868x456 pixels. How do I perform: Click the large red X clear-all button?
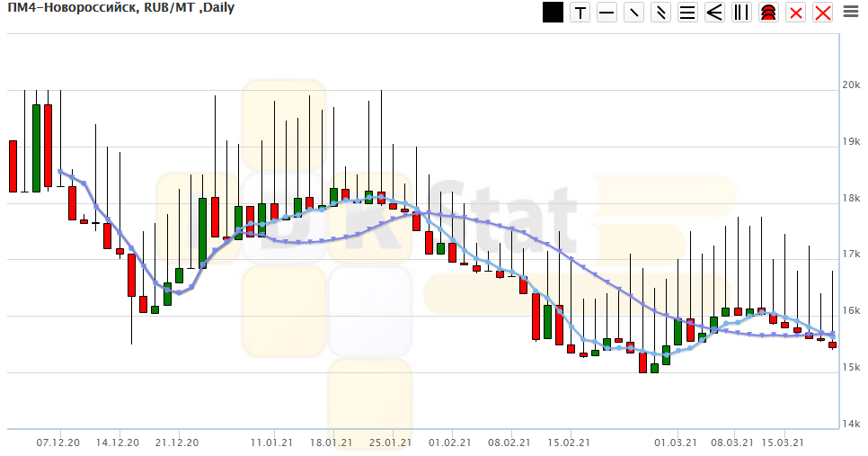pos(822,13)
